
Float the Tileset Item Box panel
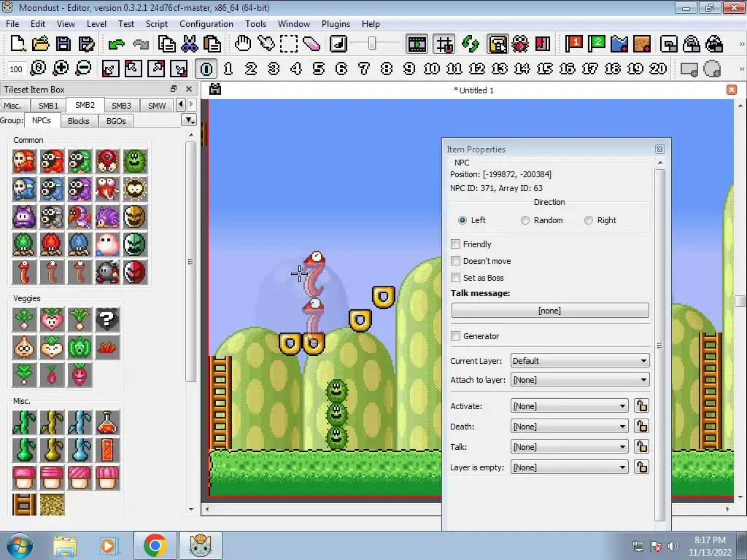(x=174, y=89)
